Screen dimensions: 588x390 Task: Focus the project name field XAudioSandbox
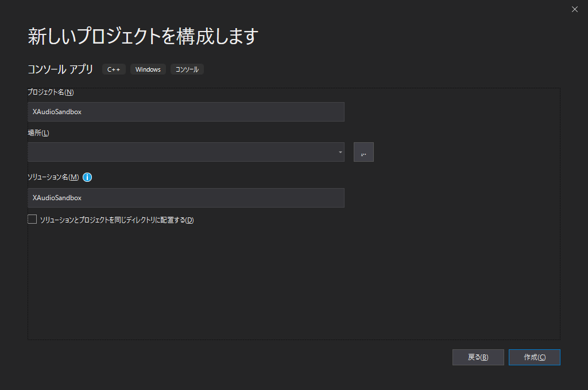point(186,112)
